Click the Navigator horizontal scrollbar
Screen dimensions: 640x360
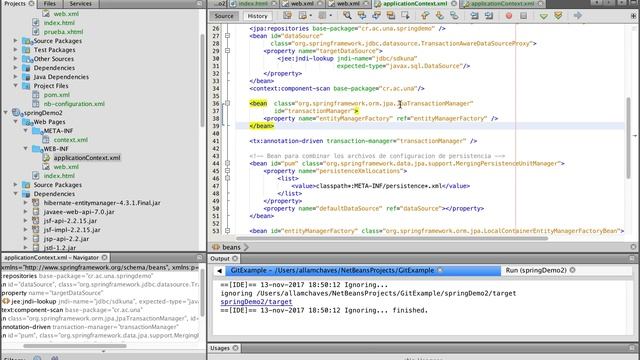pos(75,346)
